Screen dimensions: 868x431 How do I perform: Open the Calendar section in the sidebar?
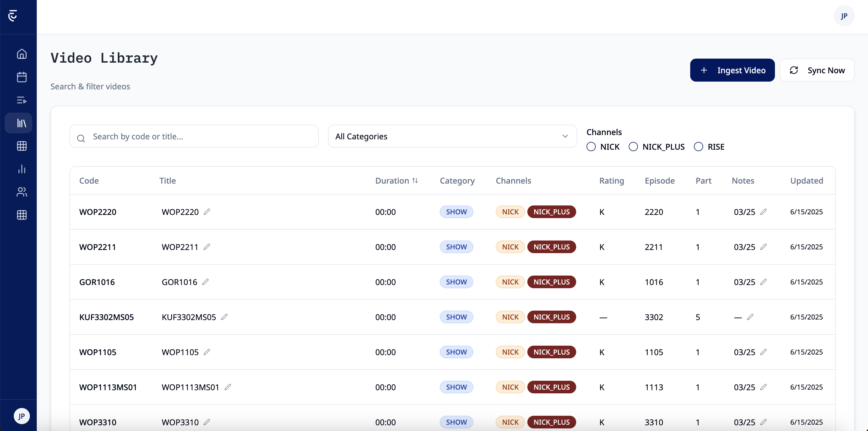coord(22,77)
